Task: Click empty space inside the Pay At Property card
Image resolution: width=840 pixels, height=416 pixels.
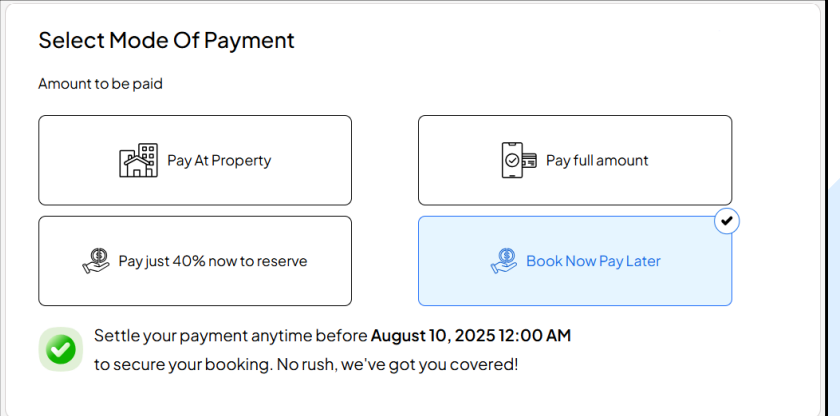Action: [x=310, y=185]
